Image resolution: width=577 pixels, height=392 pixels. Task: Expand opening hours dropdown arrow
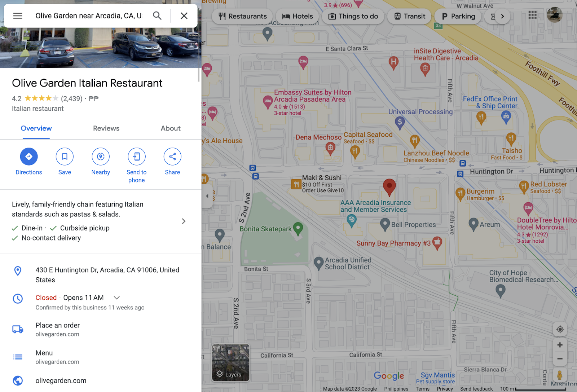tap(116, 298)
